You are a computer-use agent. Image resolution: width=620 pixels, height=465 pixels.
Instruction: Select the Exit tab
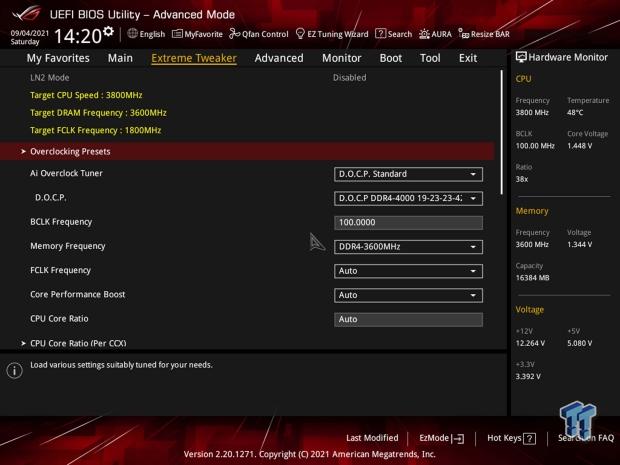[x=468, y=58]
